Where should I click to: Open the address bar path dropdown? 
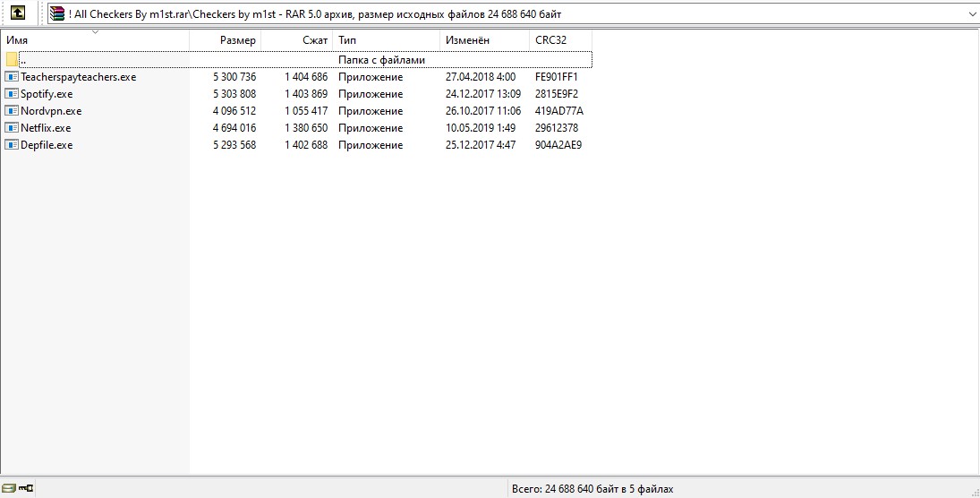972,14
